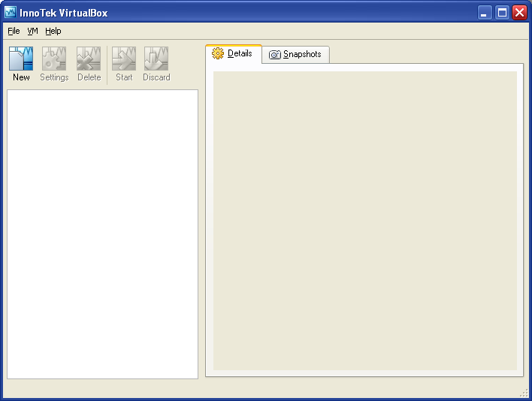This screenshot has height=401, width=532.
Task: Open the Help menu
Action: coord(53,31)
